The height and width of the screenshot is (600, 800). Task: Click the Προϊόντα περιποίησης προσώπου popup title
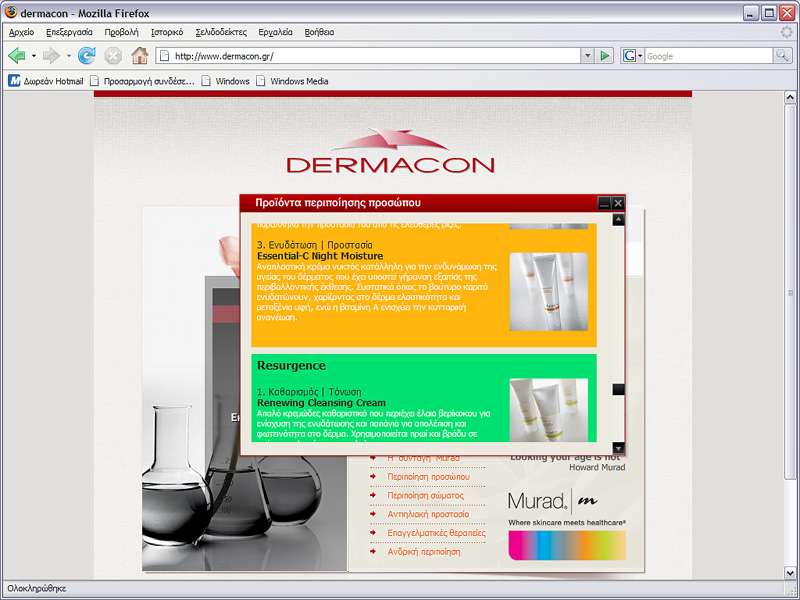click(x=338, y=203)
